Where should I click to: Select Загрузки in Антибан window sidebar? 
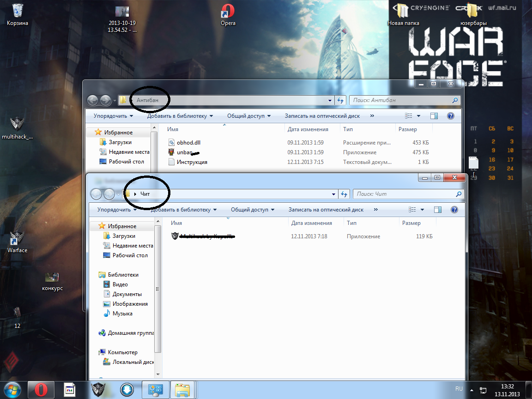120,142
